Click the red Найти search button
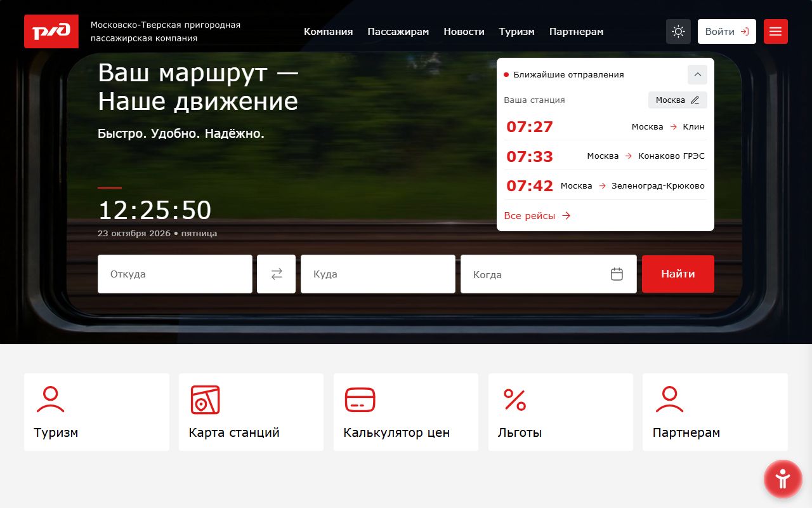Image resolution: width=812 pixels, height=508 pixels. point(678,274)
